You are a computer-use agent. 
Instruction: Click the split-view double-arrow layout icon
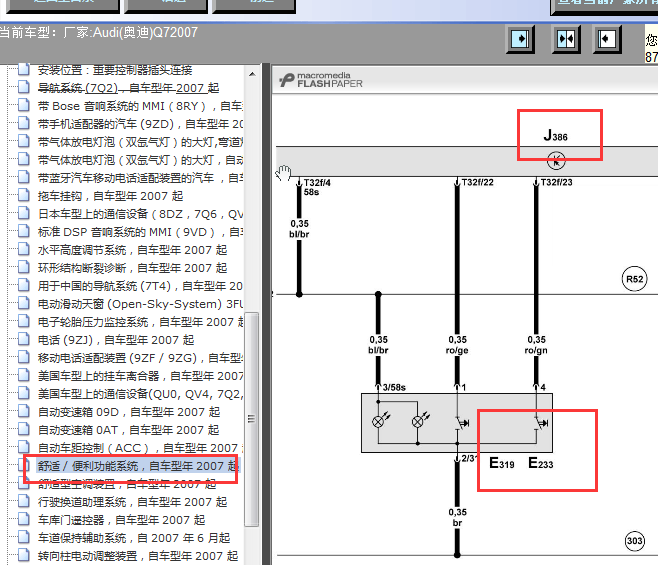(x=566, y=39)
